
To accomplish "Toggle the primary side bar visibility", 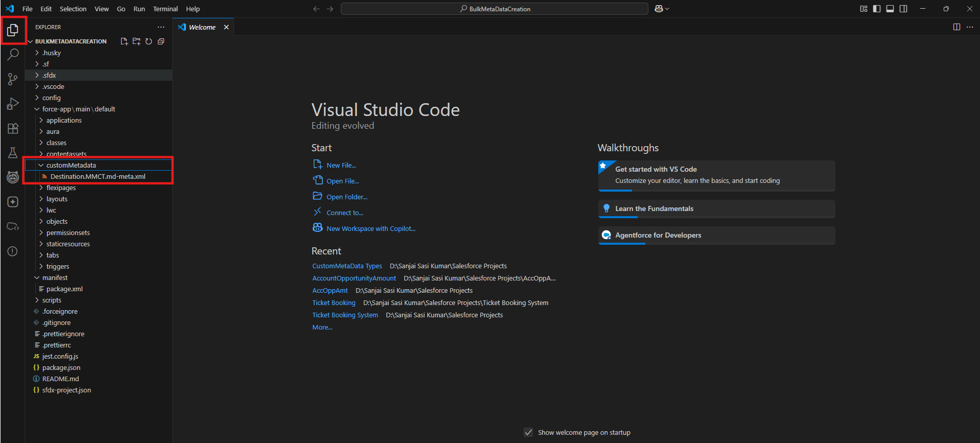I will pyautogui.click(x=877, y=9).
